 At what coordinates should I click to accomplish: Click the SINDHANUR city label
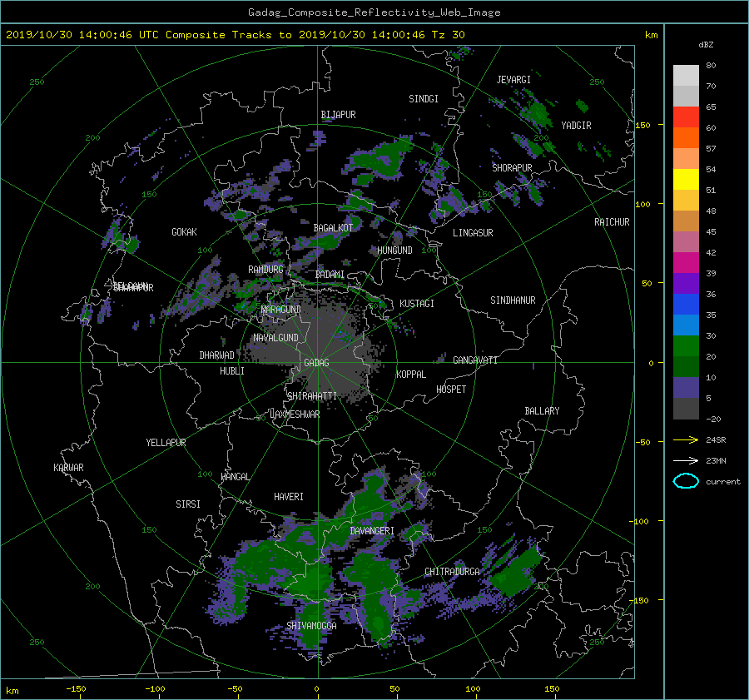click(513, 300)
